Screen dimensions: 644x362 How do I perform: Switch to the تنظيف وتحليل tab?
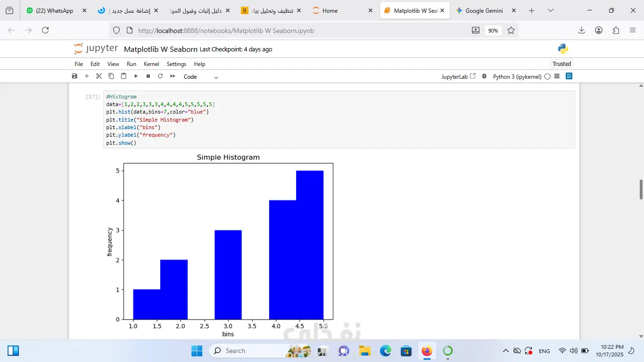pyautogui.click(x=271, y=10)
